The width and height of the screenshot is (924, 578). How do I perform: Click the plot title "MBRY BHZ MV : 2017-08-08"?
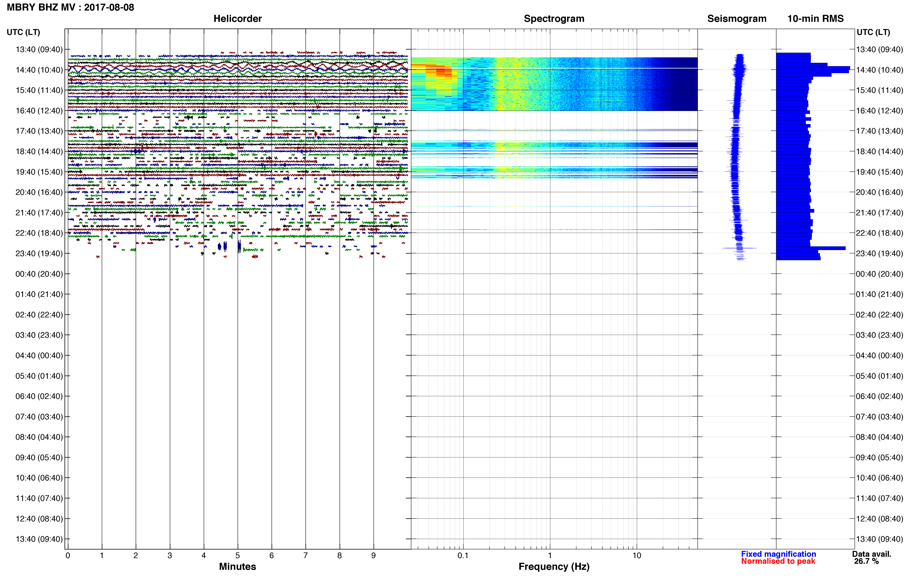pyautogui.click(x=70, y=7)
